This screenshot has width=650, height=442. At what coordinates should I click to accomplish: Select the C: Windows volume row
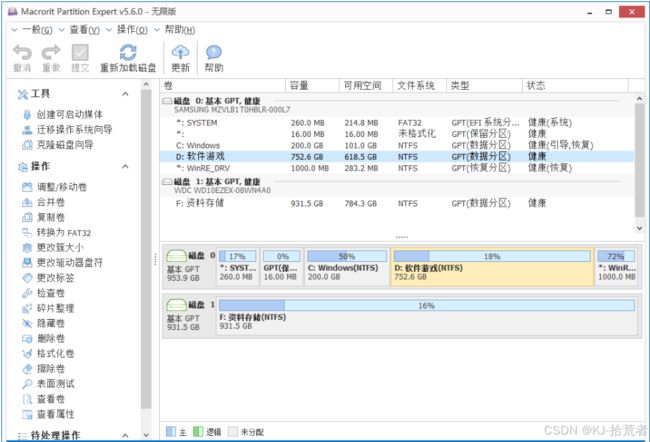pos(397,146)
